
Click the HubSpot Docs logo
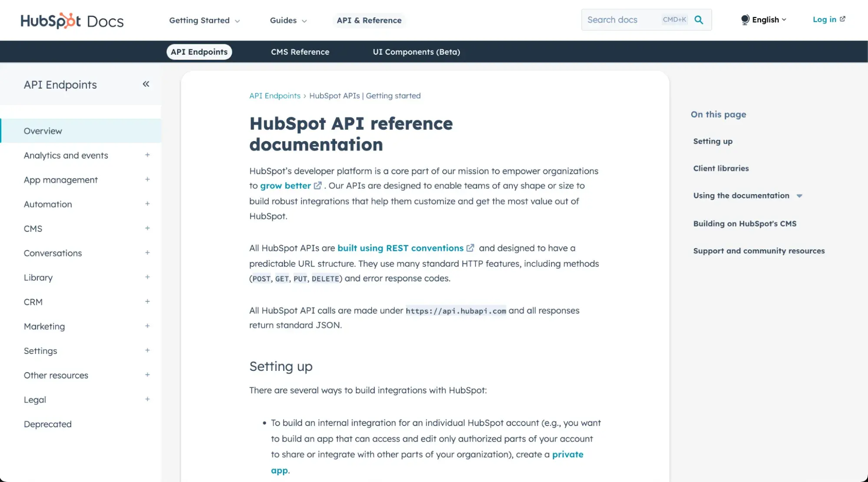point(72,20)
